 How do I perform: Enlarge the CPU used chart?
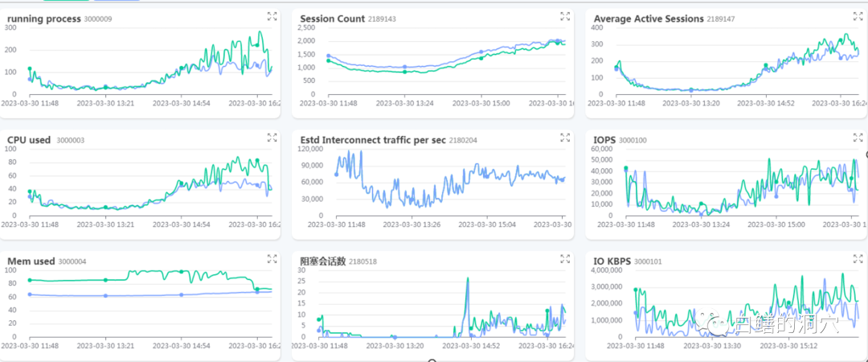pos(272,137)
